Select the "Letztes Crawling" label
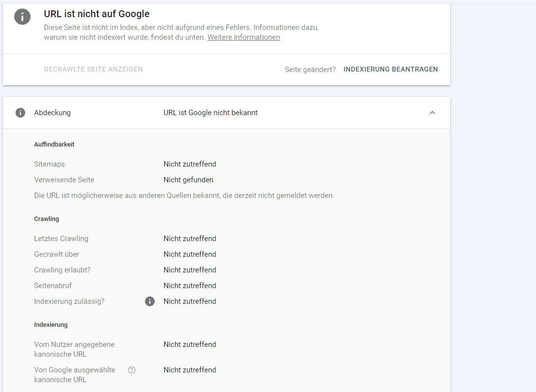The image size is (536, 392). click(x=61, y=239)
